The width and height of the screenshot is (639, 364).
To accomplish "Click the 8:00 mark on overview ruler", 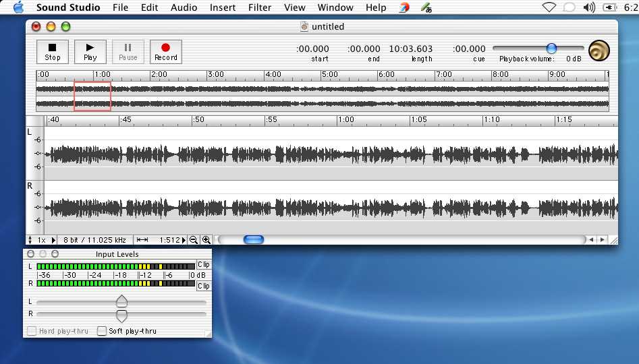I will point(501,75).
